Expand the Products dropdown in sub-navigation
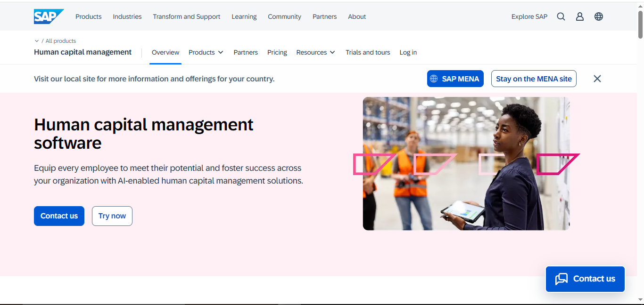The height and width of the screenshot is (305, 644). (x=206, y=52)
